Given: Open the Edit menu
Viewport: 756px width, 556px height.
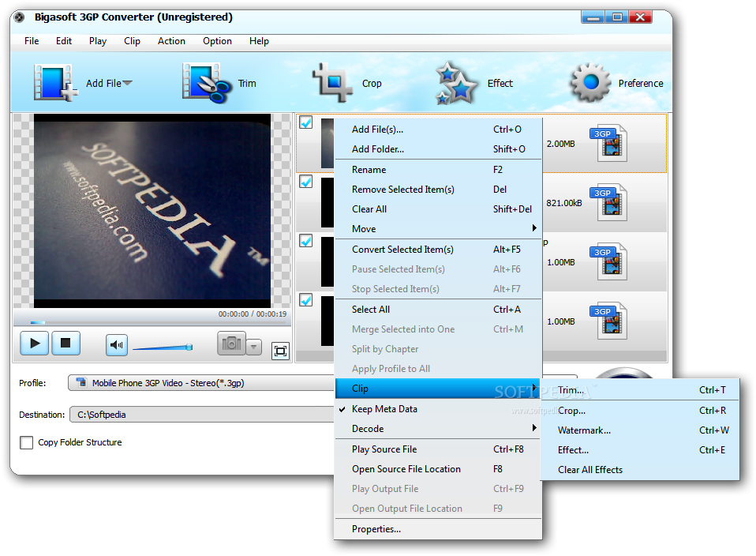Looking at the screenshot, I should (64, 41).
